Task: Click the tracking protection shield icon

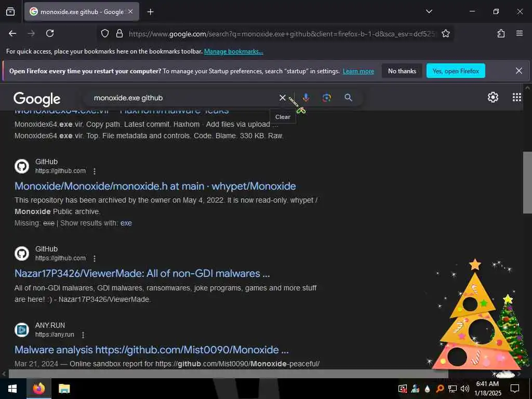Action: click(105, 33)
